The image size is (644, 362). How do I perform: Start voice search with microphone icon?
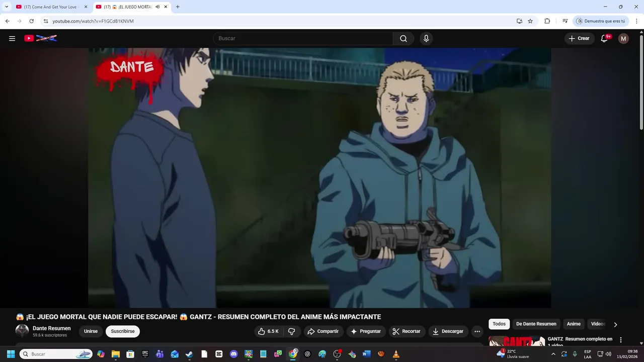[426, 38]
